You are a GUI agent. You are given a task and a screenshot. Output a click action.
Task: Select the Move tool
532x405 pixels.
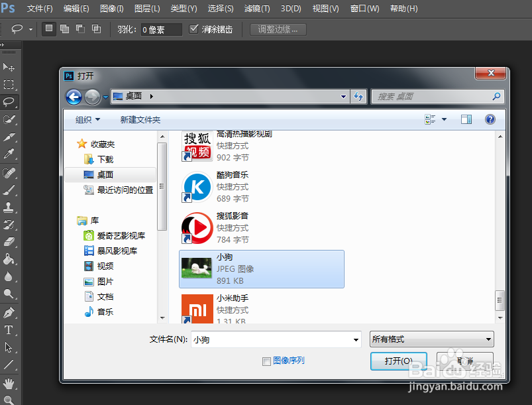tap(10, 67)
